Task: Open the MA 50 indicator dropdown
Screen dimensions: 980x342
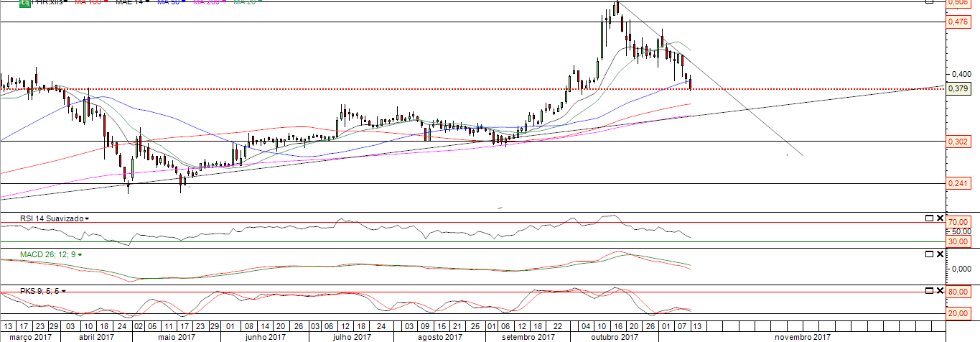Action: (x=184, y=2)
